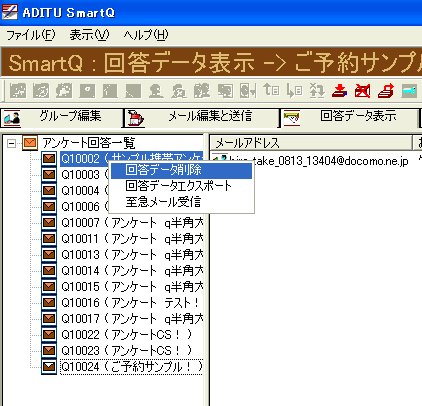Select the Q10016 (アンケート テスト！ row
This screenshot has width=422, height=406.
tap(131, 302)
